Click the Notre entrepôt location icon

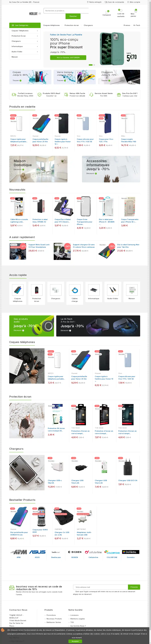coord(88,2)
